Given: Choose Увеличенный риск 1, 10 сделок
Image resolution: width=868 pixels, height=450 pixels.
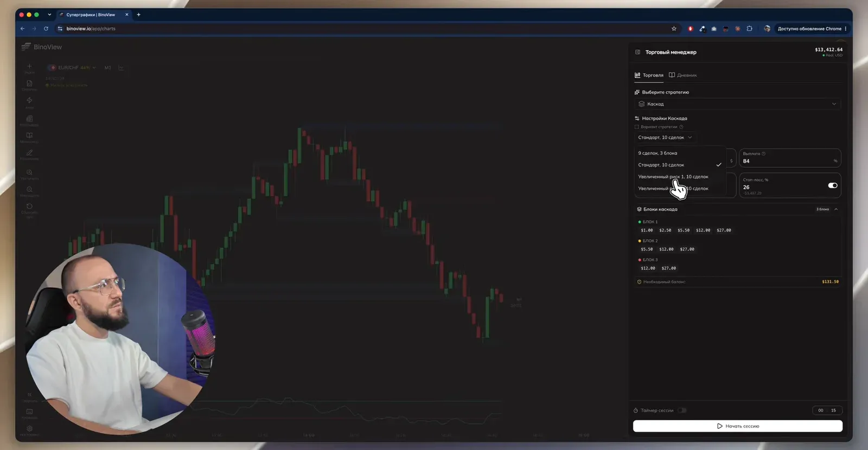Looking at the screenshot, I should [680, 177].
